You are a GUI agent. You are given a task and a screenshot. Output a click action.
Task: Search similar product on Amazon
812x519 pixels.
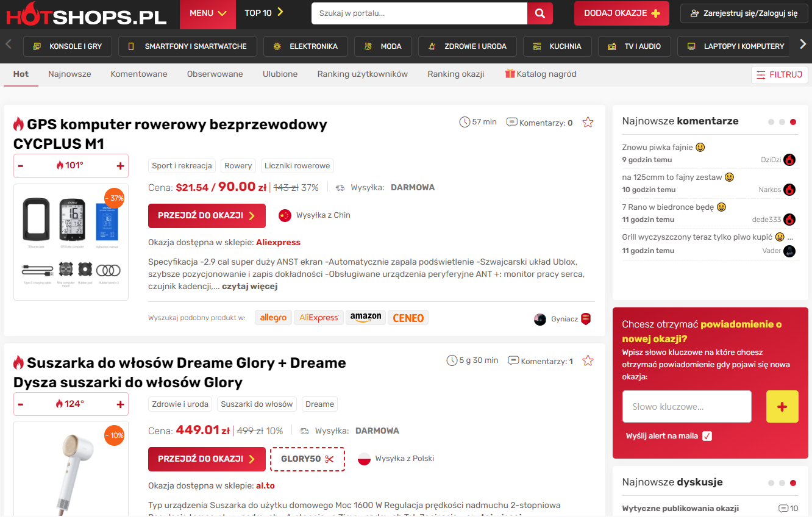pos(366,318)
